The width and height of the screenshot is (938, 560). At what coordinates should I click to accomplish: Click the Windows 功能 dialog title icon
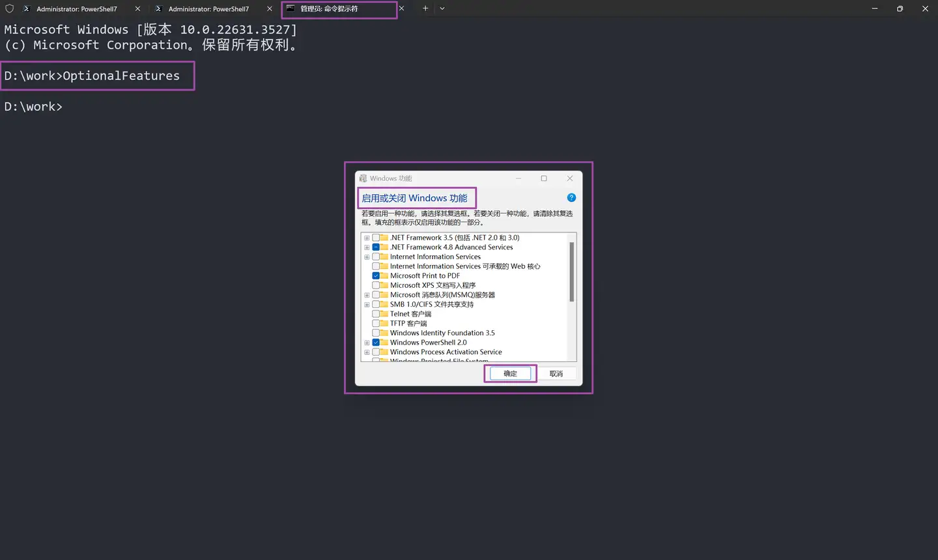(x=363, y=178)
